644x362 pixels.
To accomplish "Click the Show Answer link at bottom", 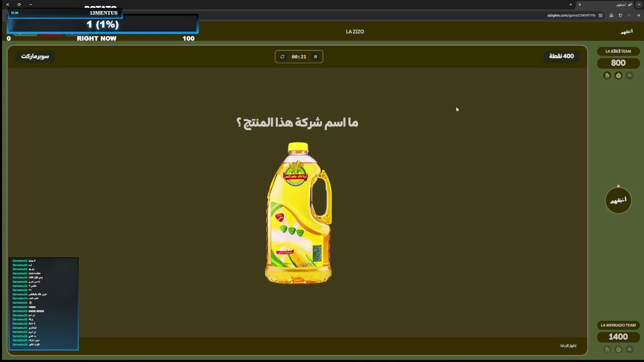I will tap(568, 346).
